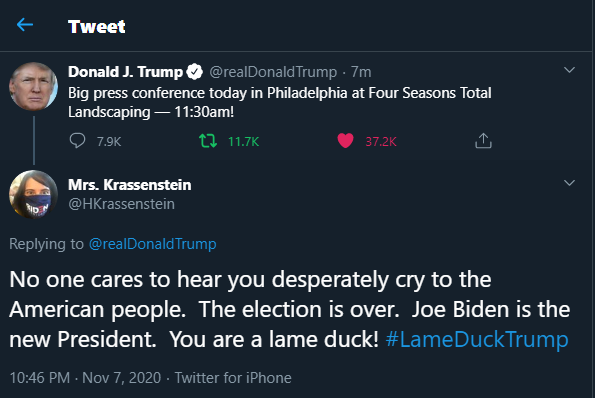Viewport: 595px width, 398px height.
Task: Retweet using the green arrows icon
Action: 208,141
